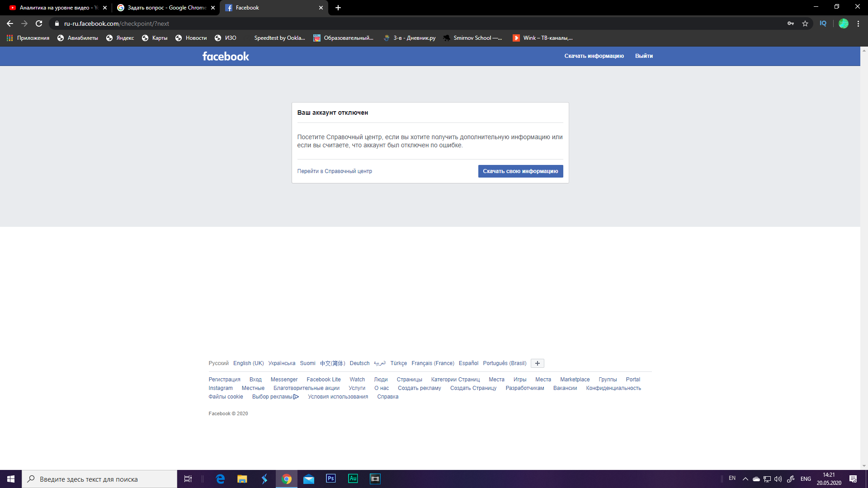
Task: Open Task View on the taskbar
Action: click(x=188, y=479)
